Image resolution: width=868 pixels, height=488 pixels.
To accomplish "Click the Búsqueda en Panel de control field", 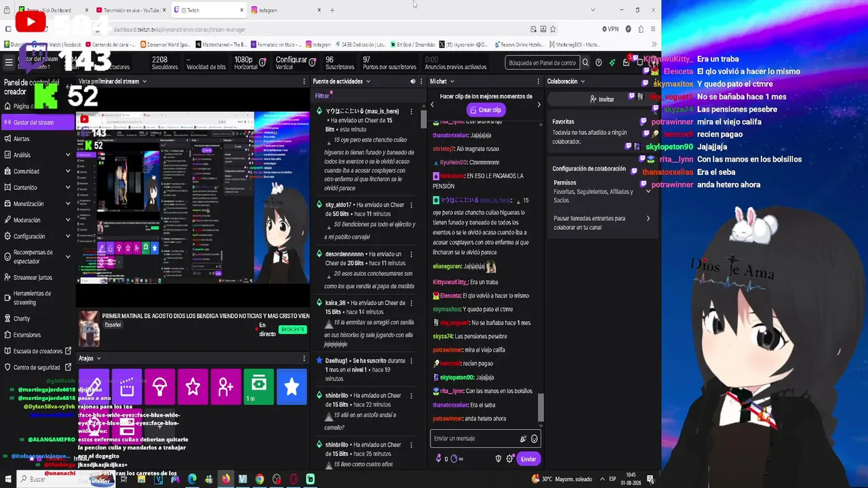I will [x=542, y=62].
